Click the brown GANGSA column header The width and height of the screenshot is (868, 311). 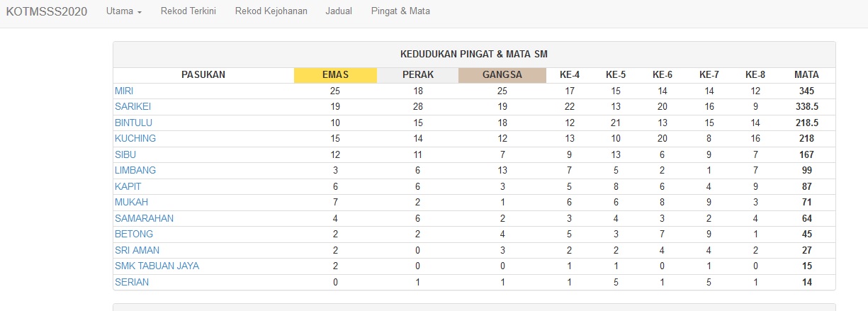pos(502,75)
